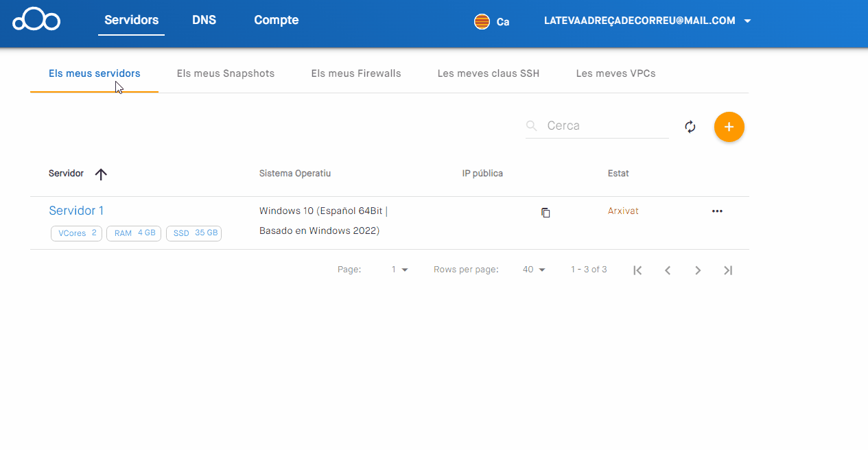This screenshot has height=450, width=868.
Task: Go to the next page
Action: point(698,270)
